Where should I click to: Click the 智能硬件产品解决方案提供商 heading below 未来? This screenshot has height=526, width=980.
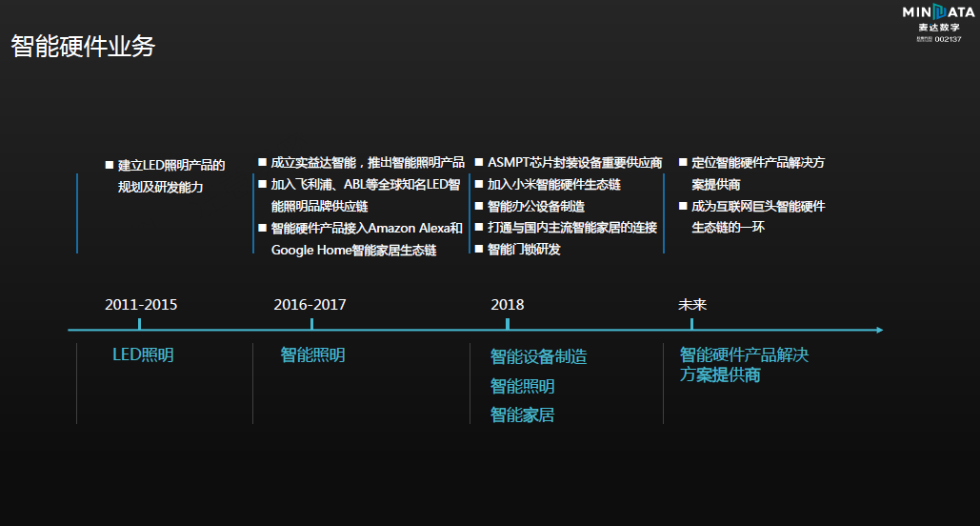[744, 365]
